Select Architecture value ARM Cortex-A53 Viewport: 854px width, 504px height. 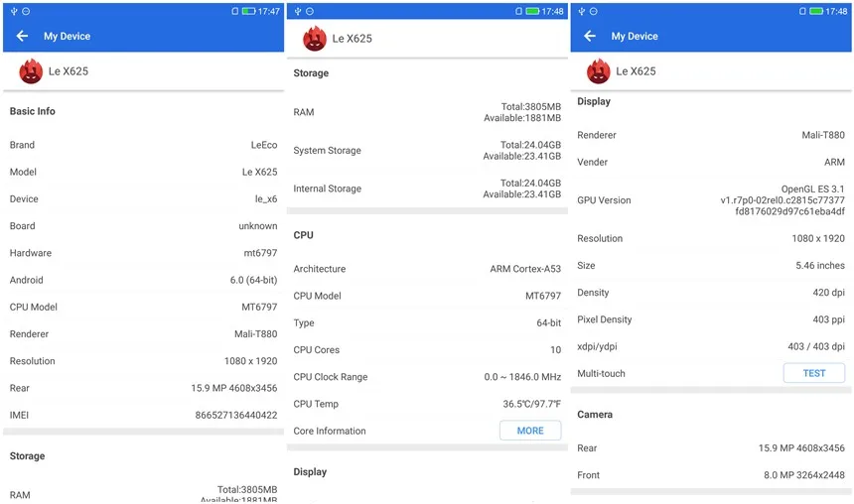tap(525, 269)
